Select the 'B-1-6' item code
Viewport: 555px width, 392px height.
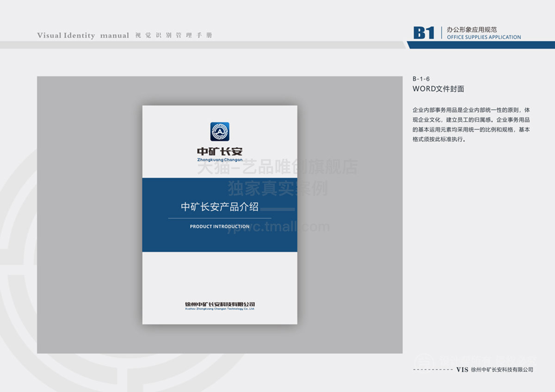tap(421, 79)
